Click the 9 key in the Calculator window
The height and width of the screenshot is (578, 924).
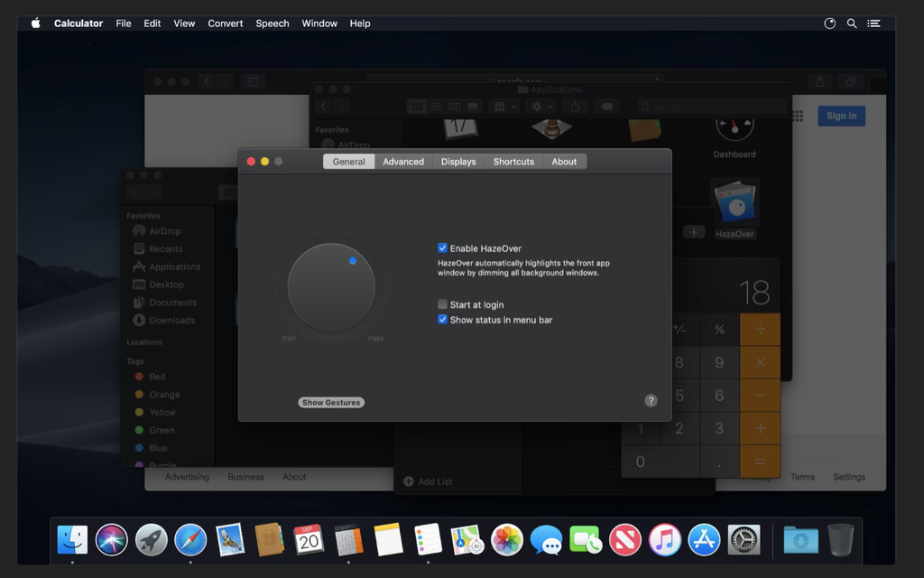[x=719, y=362]
